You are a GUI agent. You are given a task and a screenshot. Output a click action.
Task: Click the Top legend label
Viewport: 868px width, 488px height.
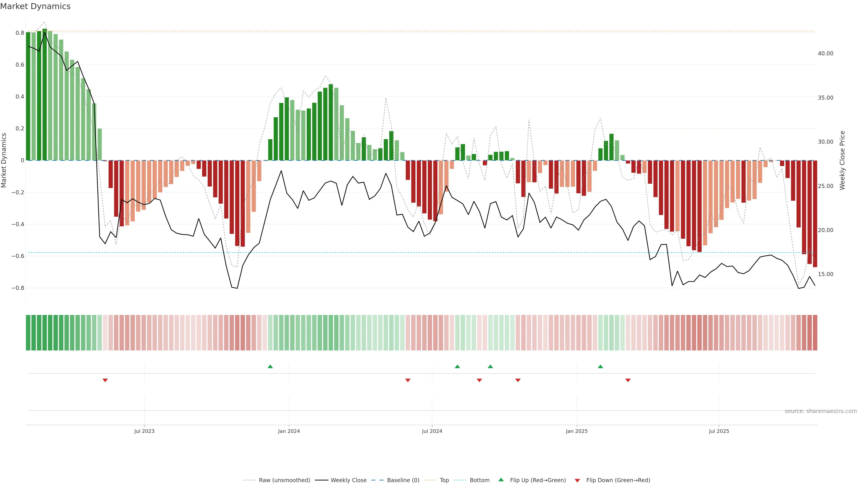pos(444,480)
